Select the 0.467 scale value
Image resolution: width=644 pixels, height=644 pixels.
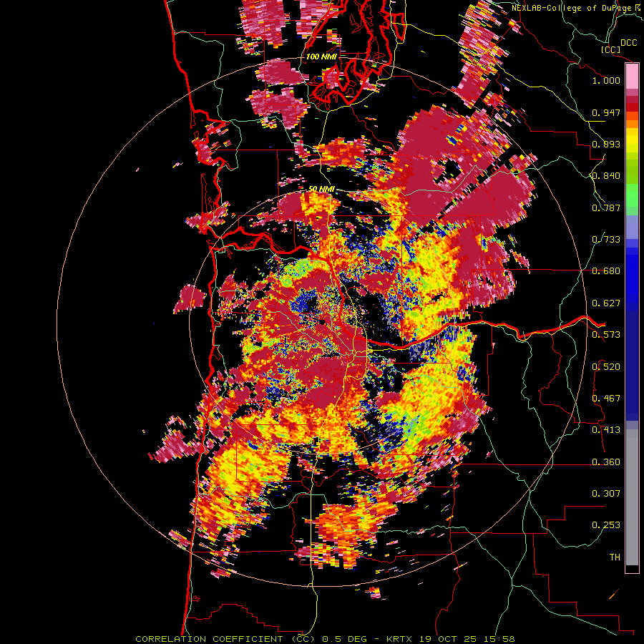tap(606, 399)
